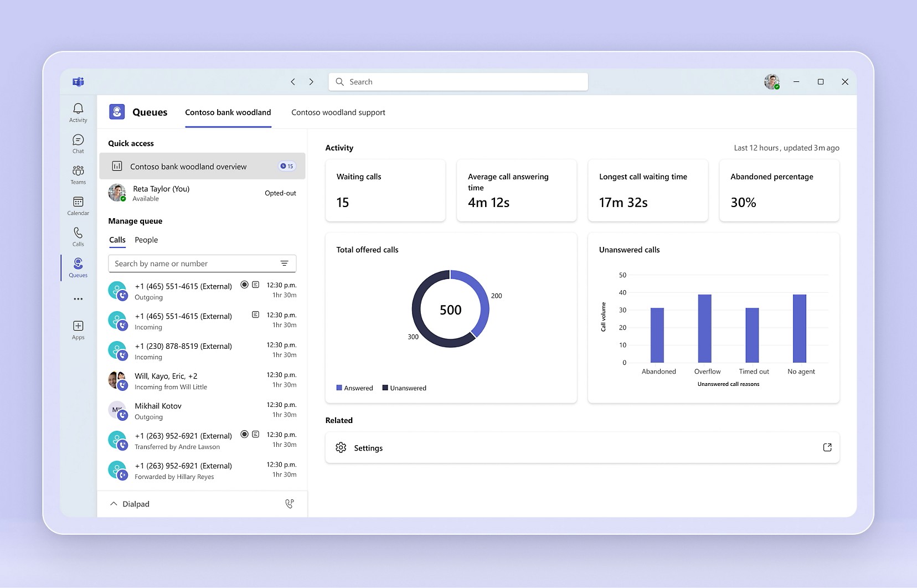Show more apps via ellipsis
The width and height of the screenshot is (917, 588).
click(x=78, y=299)
